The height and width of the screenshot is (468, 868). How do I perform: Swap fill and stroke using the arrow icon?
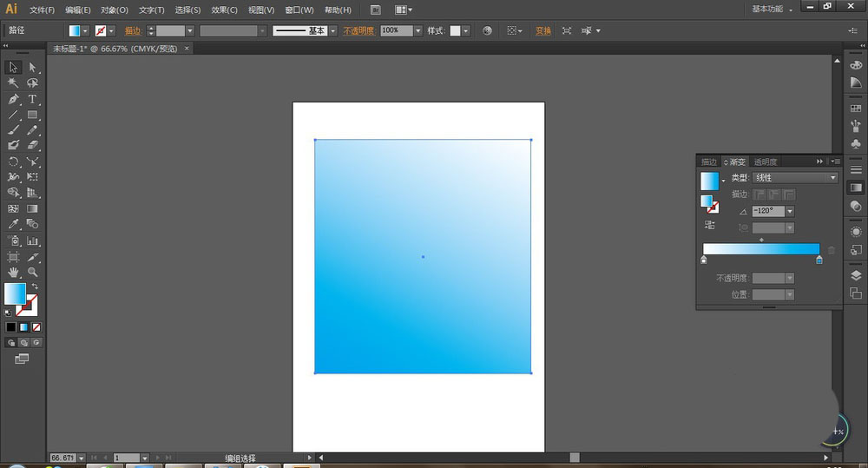[35, 287]
